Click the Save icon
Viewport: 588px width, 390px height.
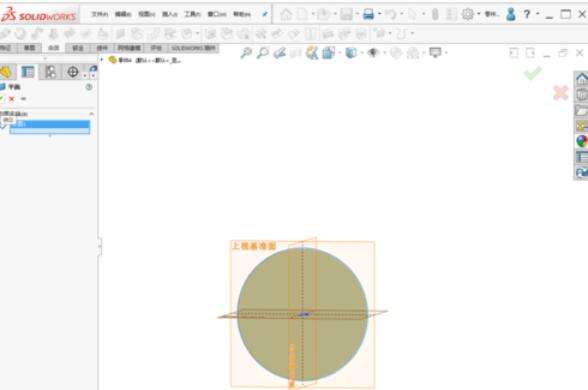click(x=346, y=14)
